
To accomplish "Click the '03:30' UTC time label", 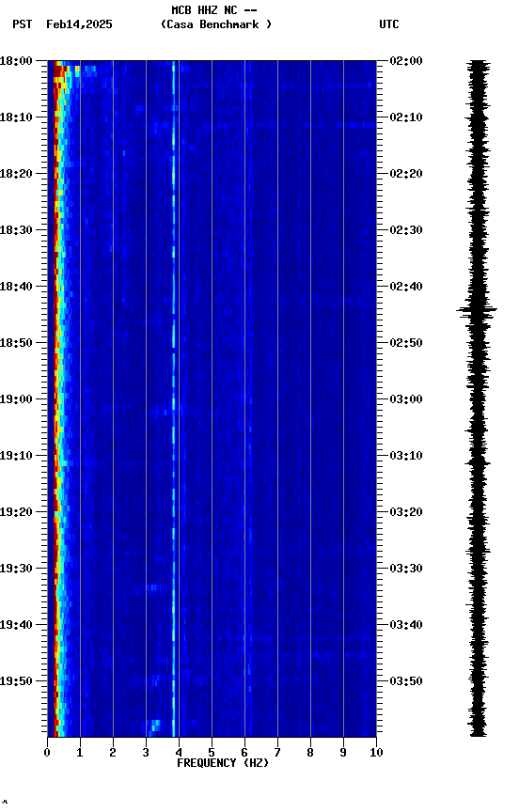I will [406, 569].
